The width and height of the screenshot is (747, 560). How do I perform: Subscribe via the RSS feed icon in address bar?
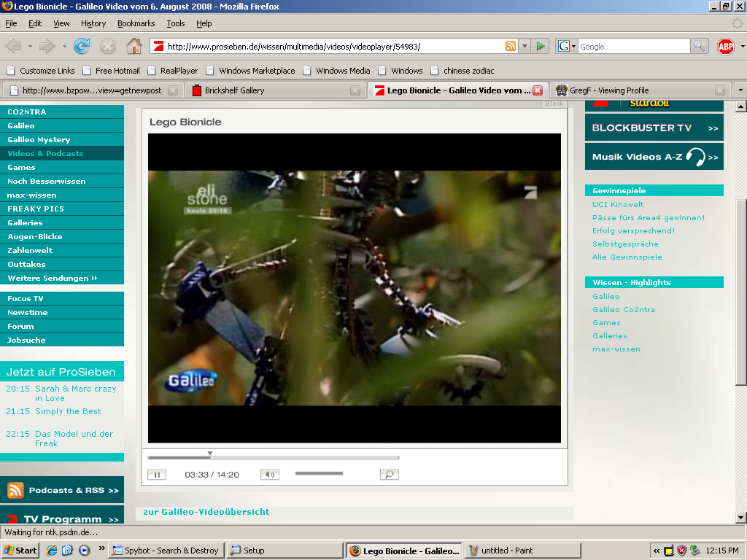510,46
